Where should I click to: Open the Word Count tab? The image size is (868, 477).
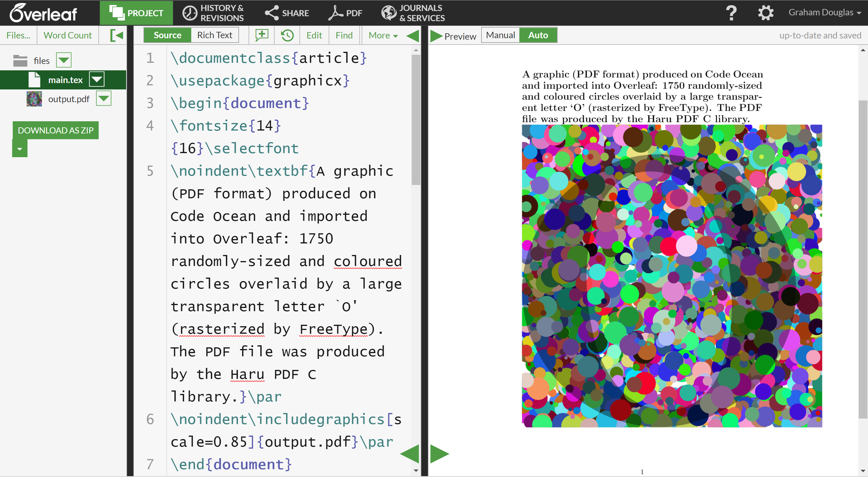click(x=67, y=35)
